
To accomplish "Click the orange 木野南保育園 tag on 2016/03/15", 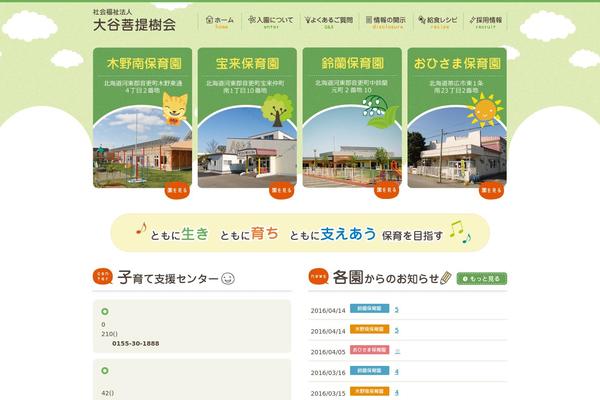I will (x=369, y=391).
